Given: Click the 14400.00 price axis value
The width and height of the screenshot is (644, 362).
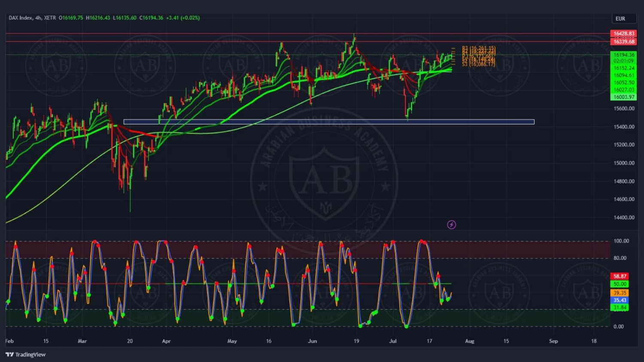Looking at the screenshot, I should 624,217.
